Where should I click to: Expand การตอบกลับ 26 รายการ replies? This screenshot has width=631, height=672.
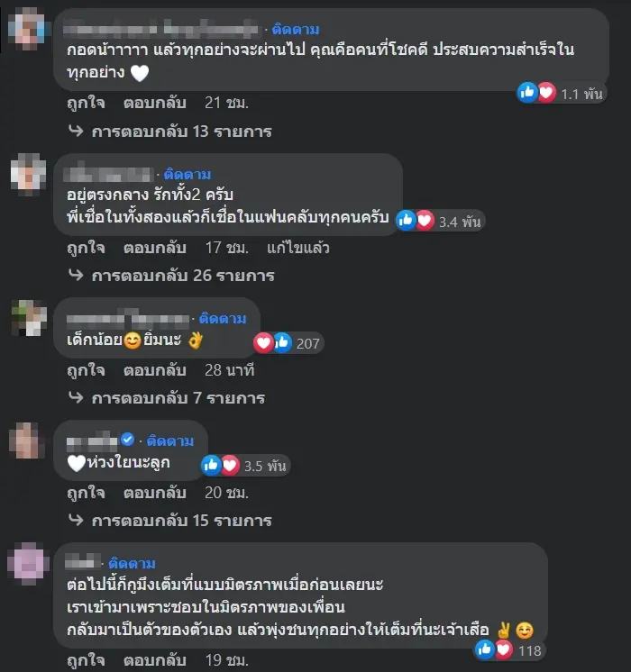tap(171, 275)
